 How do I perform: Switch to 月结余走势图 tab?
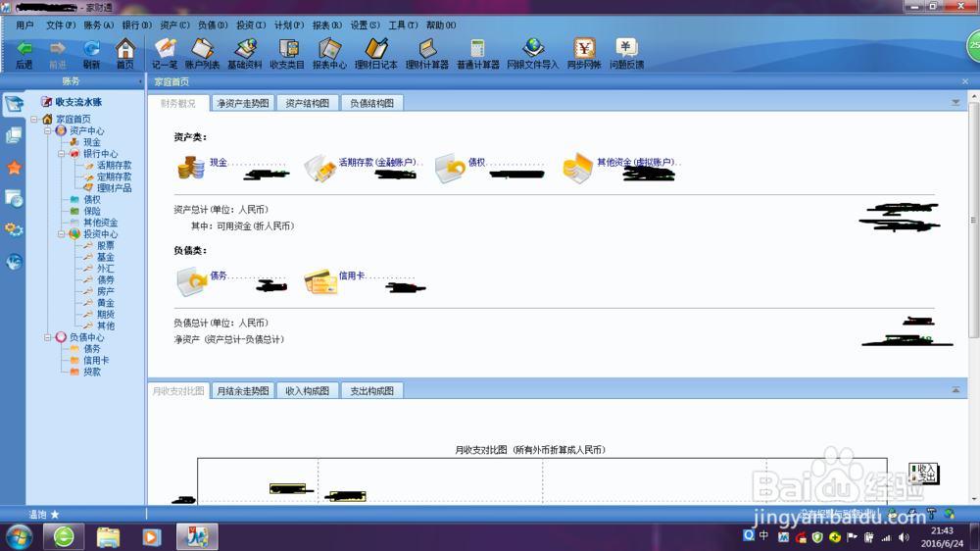click(242, 391)
